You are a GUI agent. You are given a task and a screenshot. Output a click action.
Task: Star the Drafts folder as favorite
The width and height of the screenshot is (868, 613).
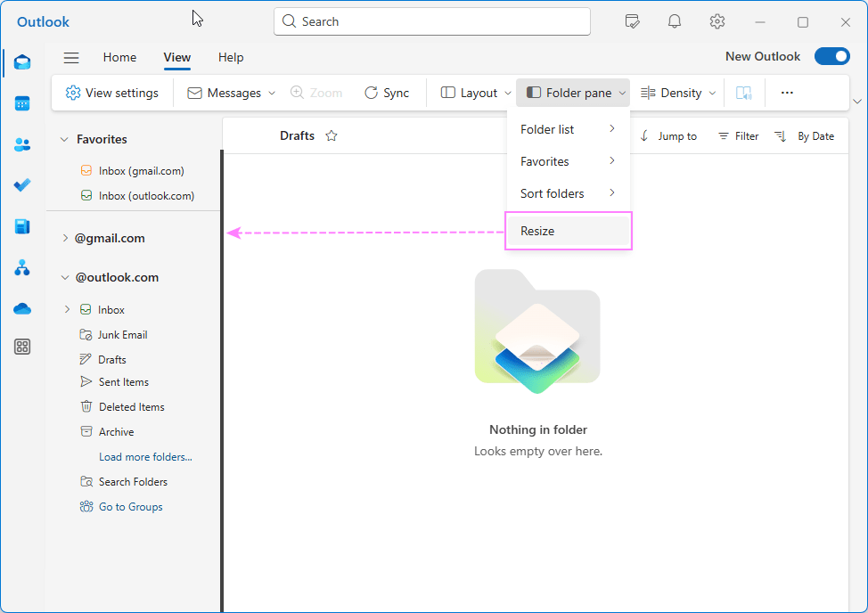coord(331,135)
